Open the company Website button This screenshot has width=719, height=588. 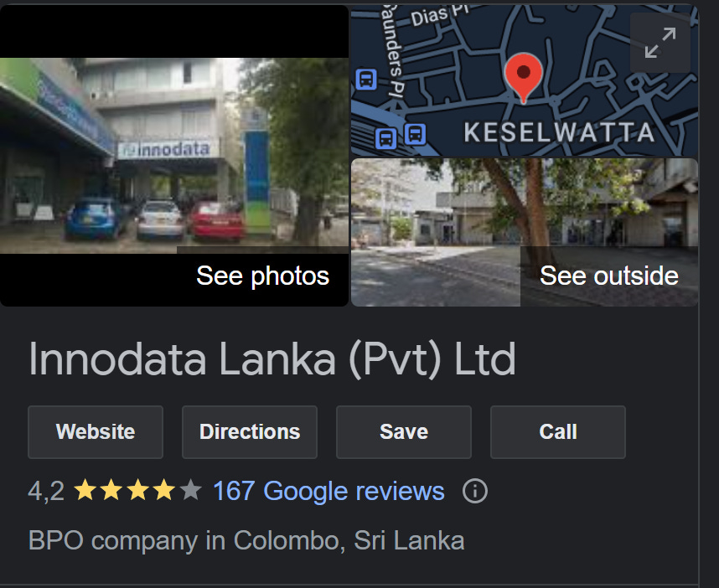point(96,432)
